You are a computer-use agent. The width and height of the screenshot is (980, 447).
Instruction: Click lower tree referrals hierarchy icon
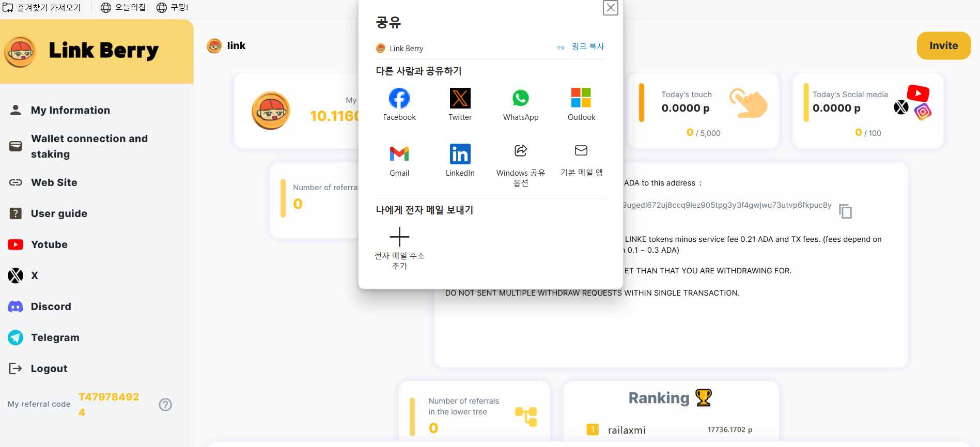click(526, 417)
